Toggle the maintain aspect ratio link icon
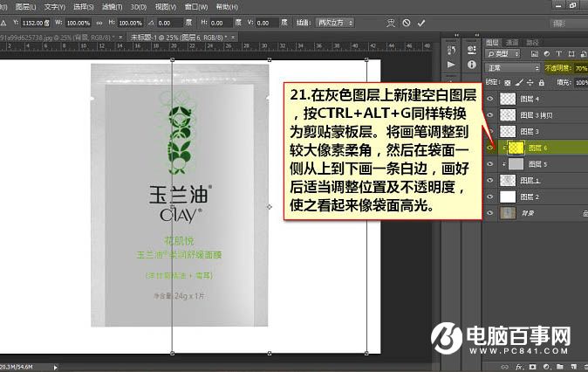The height and width of the screenshot is (372, 588). tap(99, 23)
